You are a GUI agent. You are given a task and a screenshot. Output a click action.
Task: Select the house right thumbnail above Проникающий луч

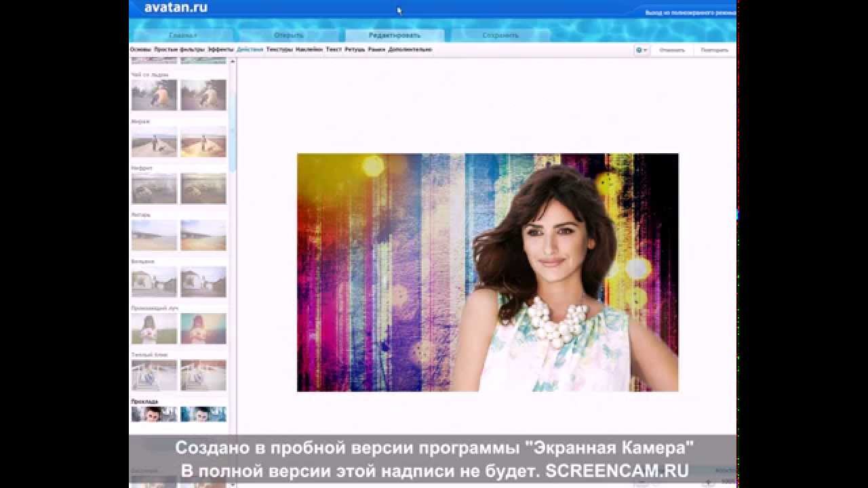click(203, 282)
